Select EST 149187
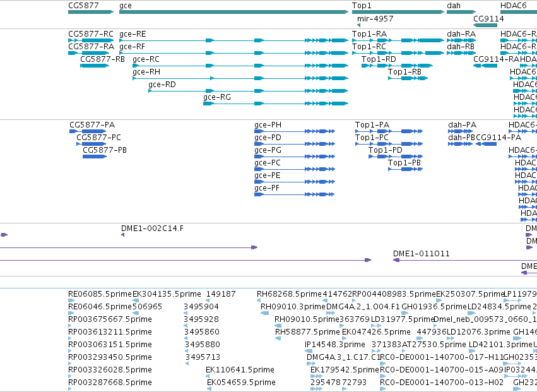Screen dimensions: 537x392 tap(221, 294)
